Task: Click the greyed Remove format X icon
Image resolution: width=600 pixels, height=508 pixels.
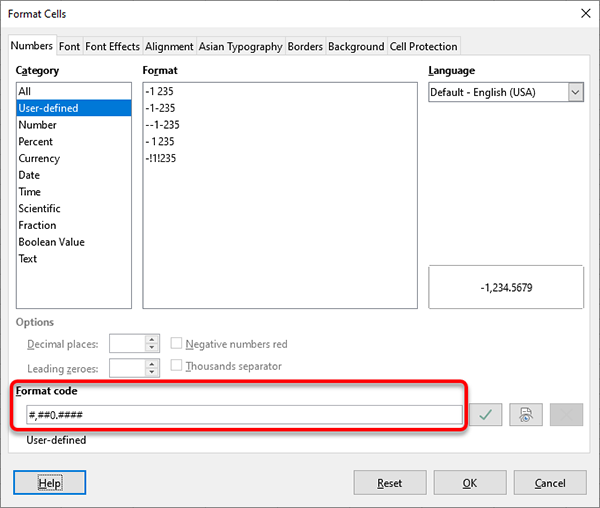Action: 566,414
